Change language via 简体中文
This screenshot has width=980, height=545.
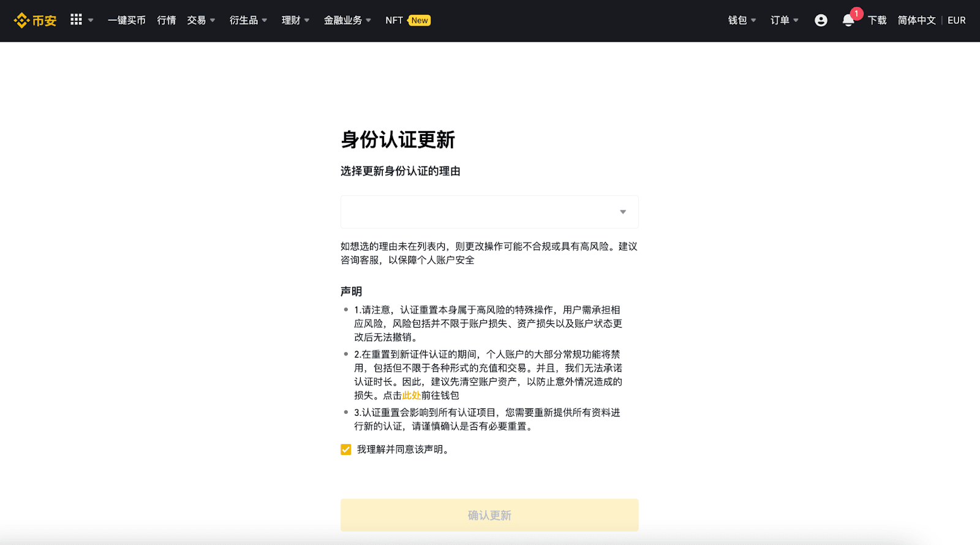916,20
